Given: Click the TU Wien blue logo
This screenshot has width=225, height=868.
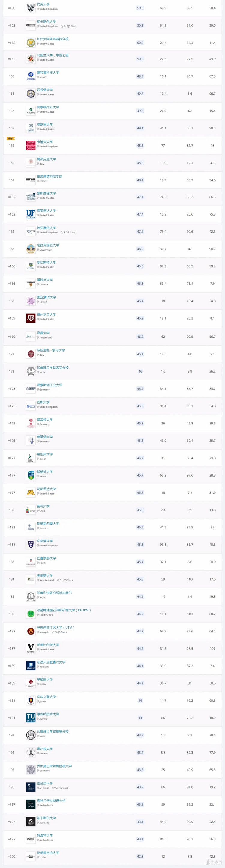Looking at the screenshot, I should (x=31, y=718).
